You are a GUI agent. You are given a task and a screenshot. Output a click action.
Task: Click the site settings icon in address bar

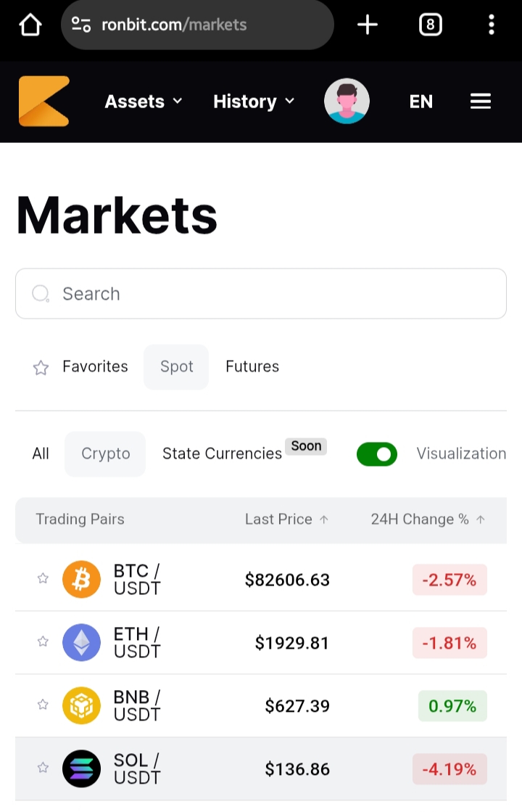81,25
